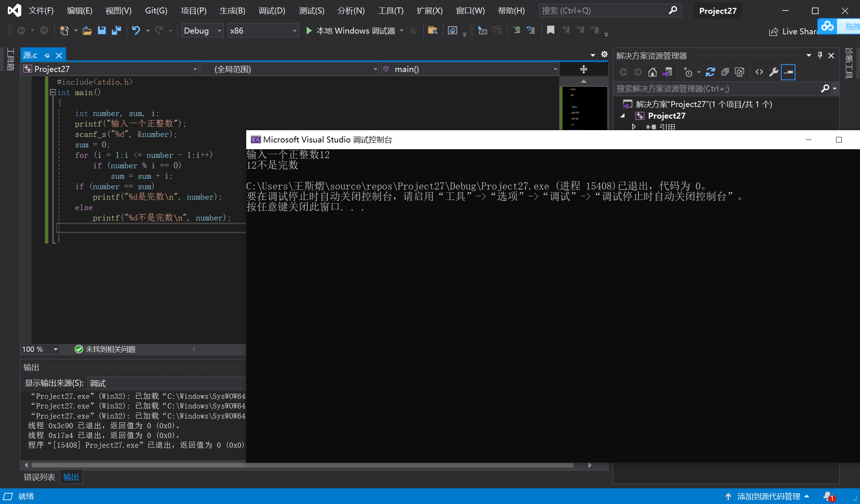Click the split editor window handle
Viewport: 860px width, 504px height.
[x=584, y=69]
